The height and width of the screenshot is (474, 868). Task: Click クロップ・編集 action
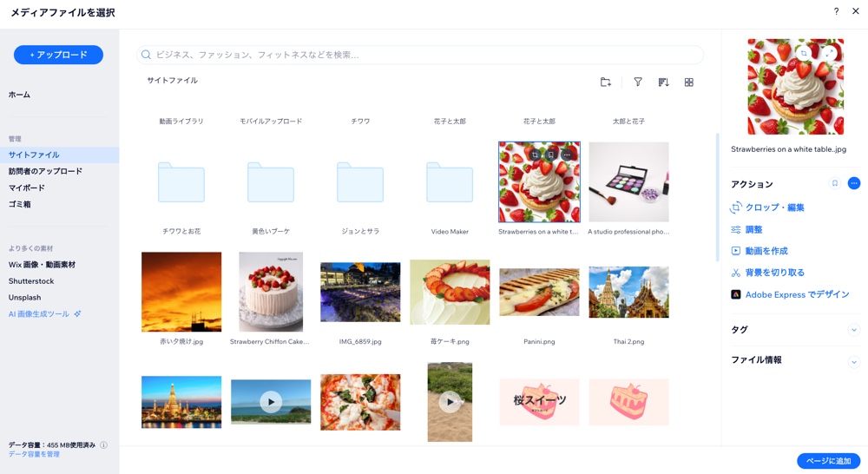tap(768, 207)
